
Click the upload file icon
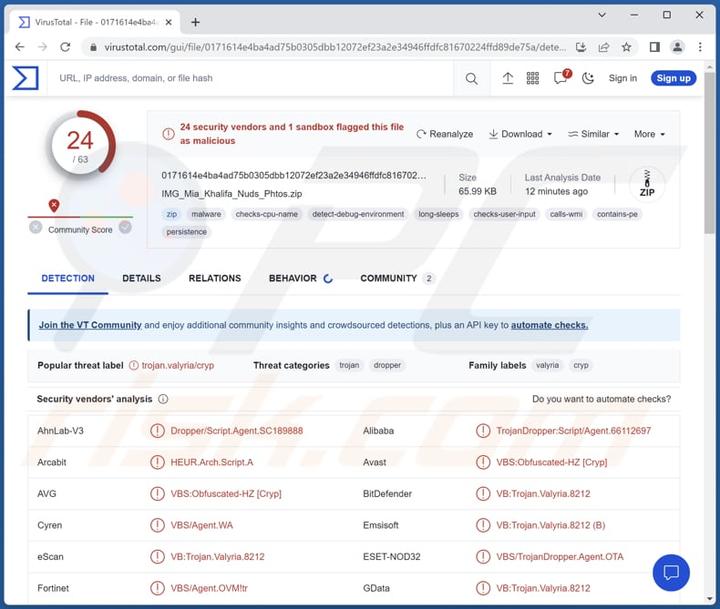(508, 78)
